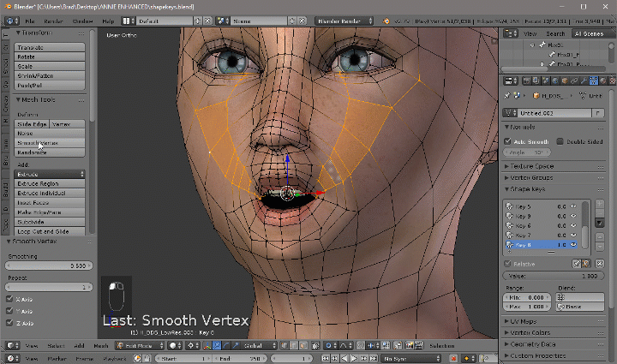Switch outliner to the Search tab
The width and height of the screenshot is (617, 364).
click(556, 33)
